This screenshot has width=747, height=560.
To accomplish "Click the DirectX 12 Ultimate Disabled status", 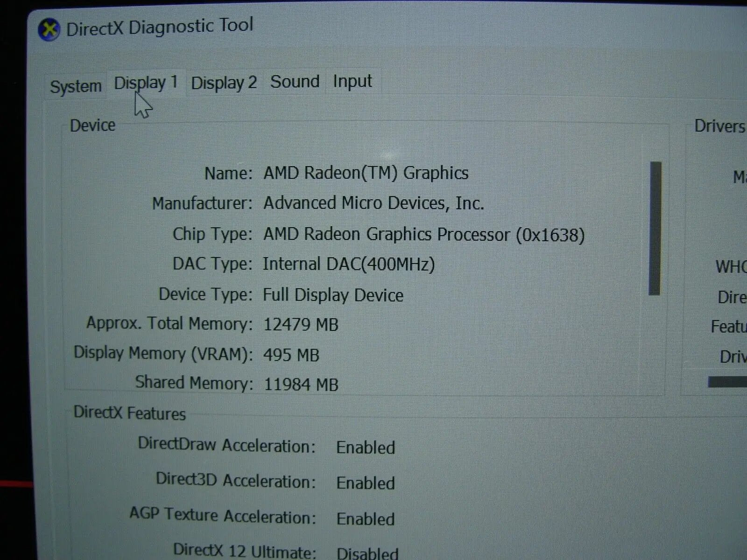I will (x=367, y=553).
